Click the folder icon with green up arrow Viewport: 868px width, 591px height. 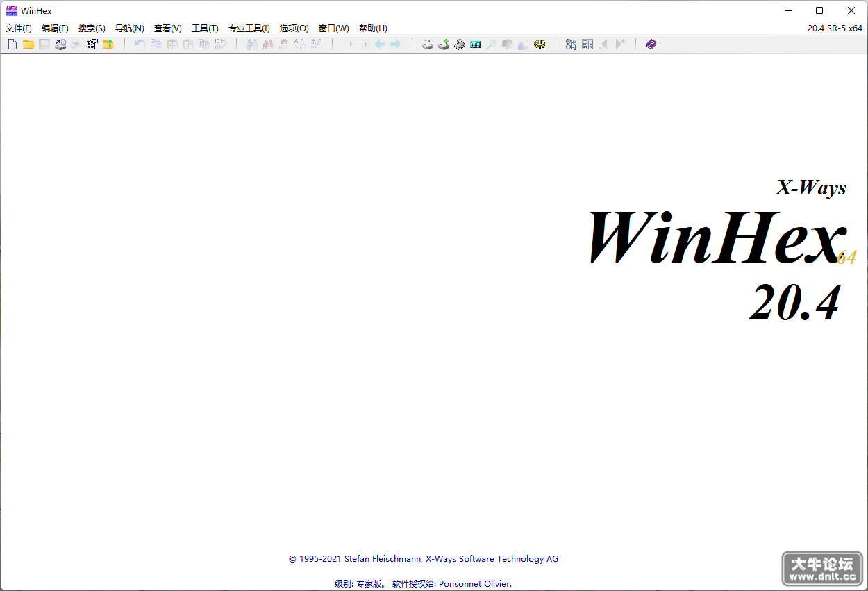tap(108, 44)
